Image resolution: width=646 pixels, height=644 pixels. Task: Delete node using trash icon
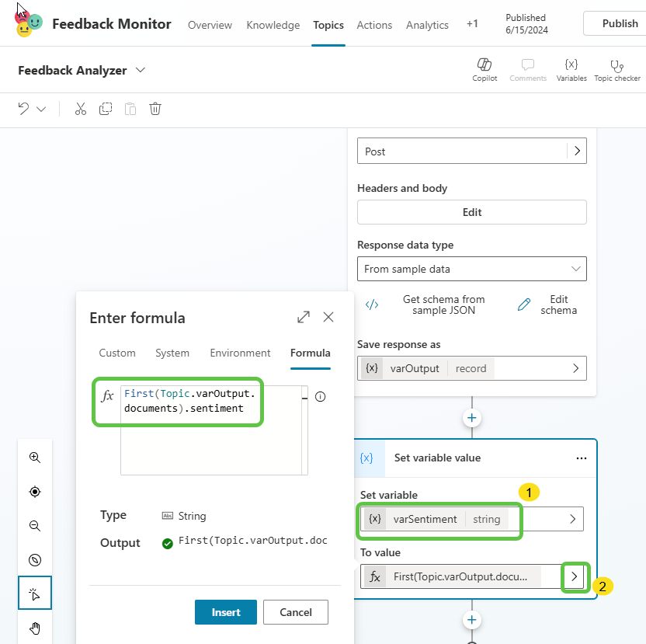coord(155,109)
